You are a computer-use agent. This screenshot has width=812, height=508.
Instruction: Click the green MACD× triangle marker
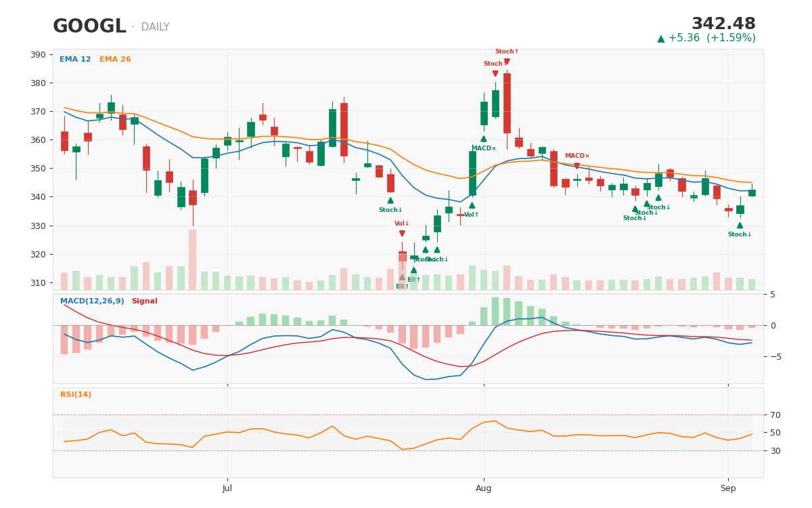[x=484, y=139]
